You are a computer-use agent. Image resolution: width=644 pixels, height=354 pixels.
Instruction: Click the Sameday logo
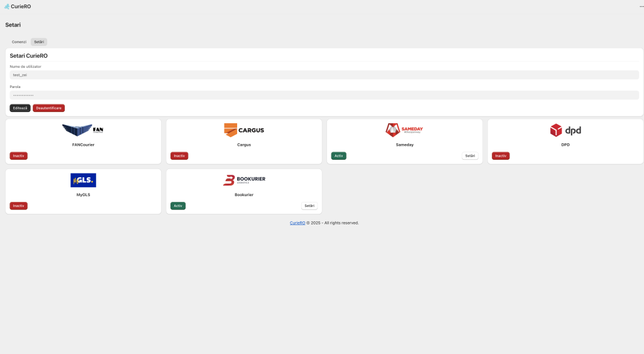[404, 130]
